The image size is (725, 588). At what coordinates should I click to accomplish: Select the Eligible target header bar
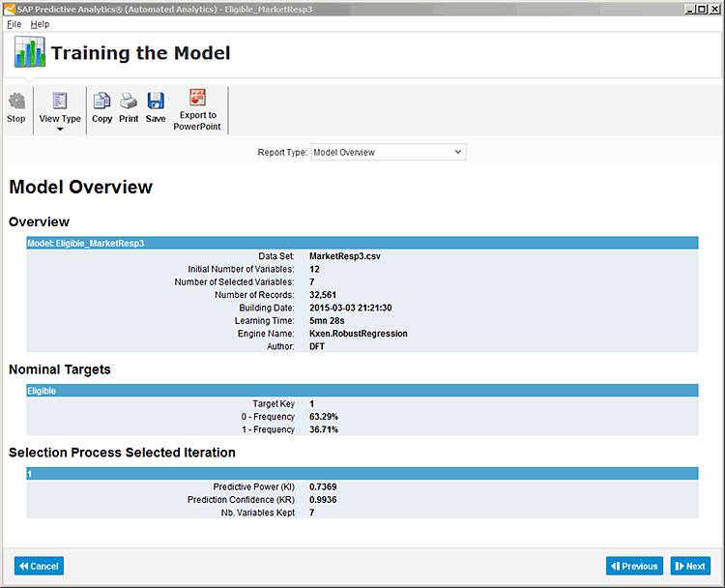pos(362,391)
